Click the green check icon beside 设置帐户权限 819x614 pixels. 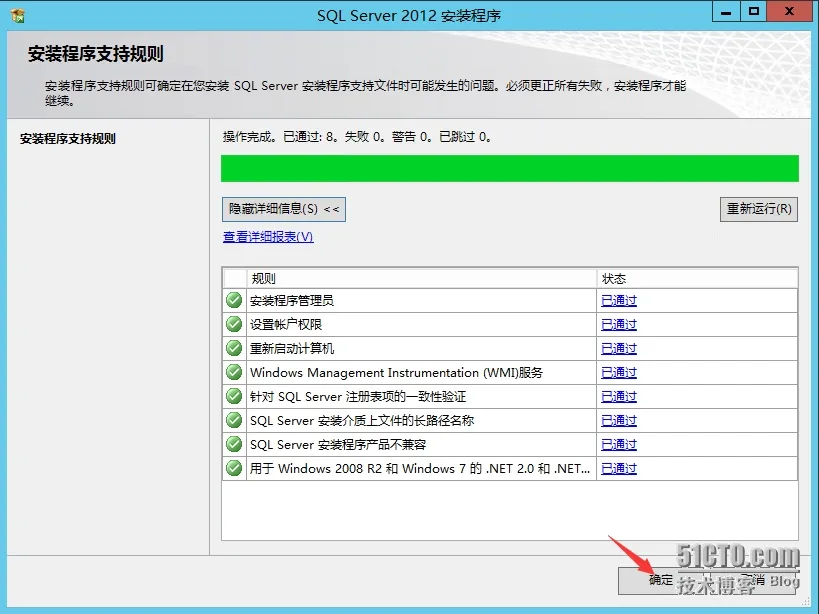pos(234,324)
